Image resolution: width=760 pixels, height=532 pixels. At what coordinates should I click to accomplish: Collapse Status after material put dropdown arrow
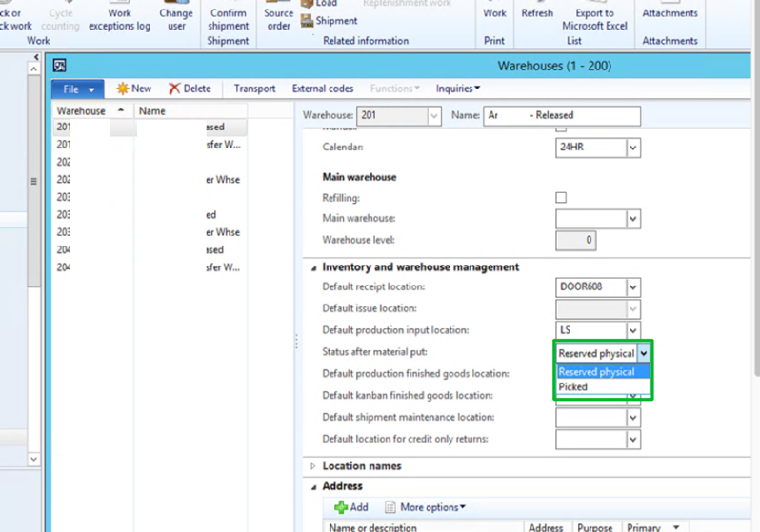(644, 354)
